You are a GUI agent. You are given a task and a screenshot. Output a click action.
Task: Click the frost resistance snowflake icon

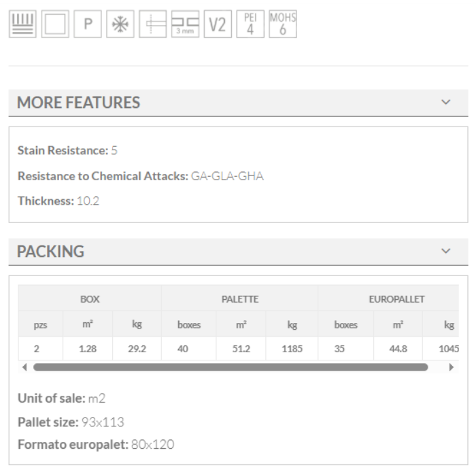[120, 25]
